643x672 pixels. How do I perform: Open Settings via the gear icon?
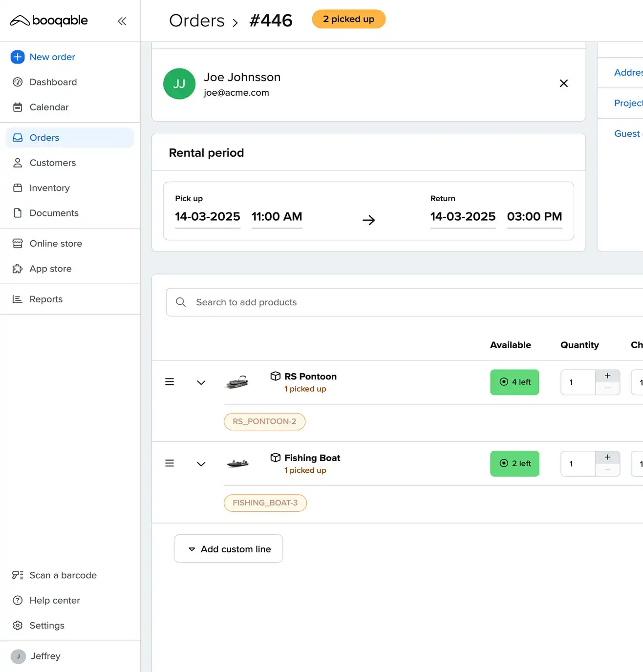pyautogui.click(x=18, y=626)
